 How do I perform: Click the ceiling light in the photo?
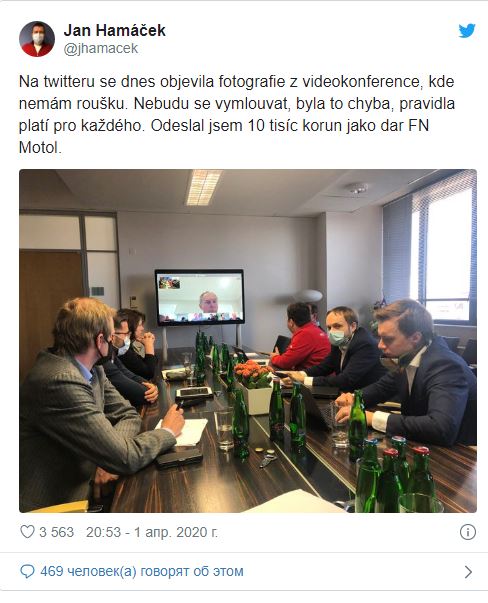pyautogui.click(x=203, y=187)
